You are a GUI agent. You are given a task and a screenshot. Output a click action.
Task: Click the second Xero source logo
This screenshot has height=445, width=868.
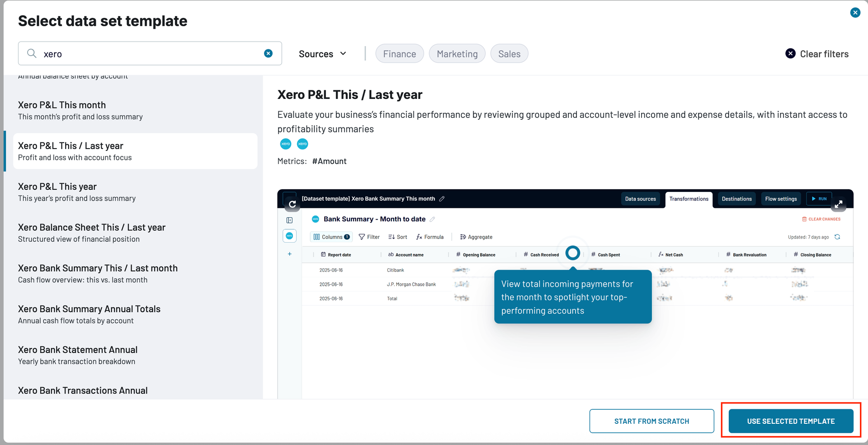click(302, 144)
